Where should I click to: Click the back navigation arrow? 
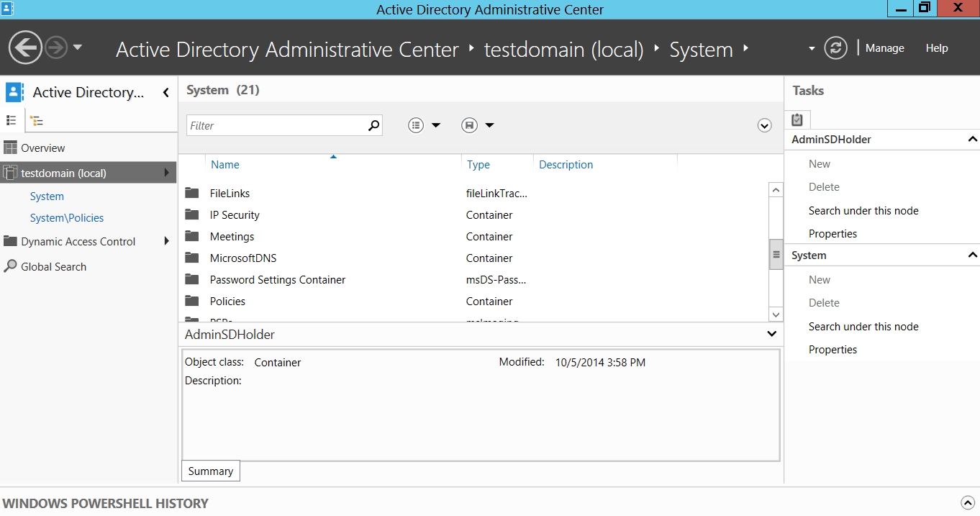point(25,48)
